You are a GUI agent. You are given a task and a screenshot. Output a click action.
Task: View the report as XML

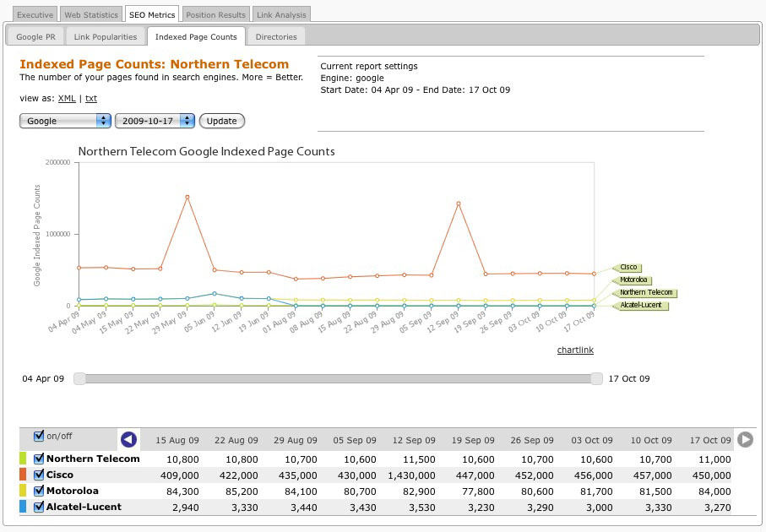coord(67,98)
